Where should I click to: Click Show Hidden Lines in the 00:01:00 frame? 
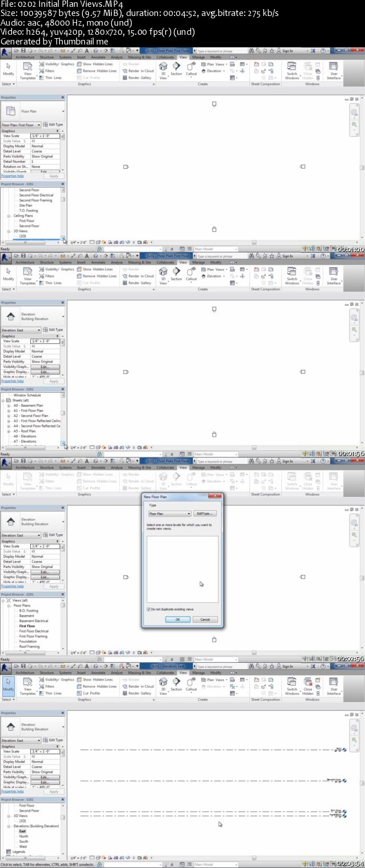[95, 64]
